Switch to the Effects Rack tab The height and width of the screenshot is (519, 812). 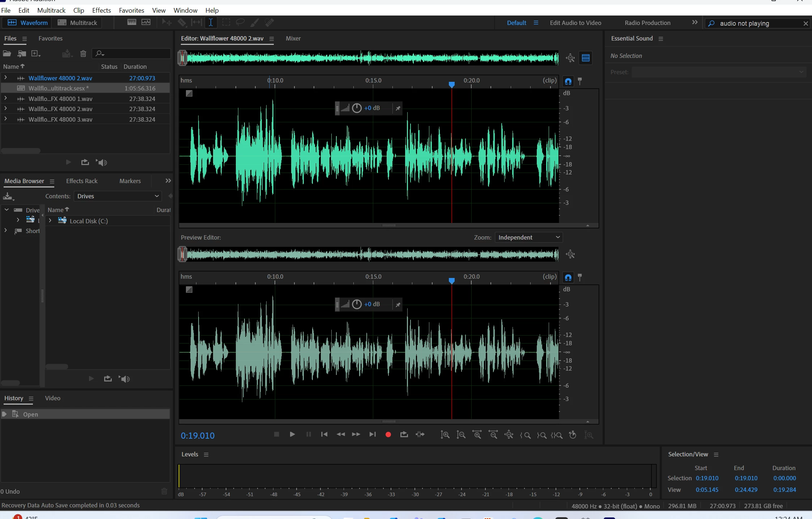tap(82, 181)
